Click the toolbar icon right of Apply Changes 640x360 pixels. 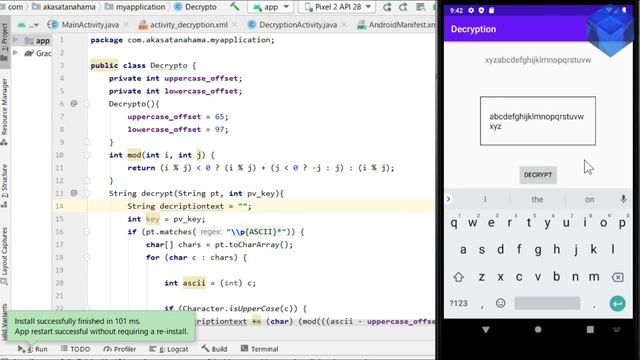tap(420, 7)
